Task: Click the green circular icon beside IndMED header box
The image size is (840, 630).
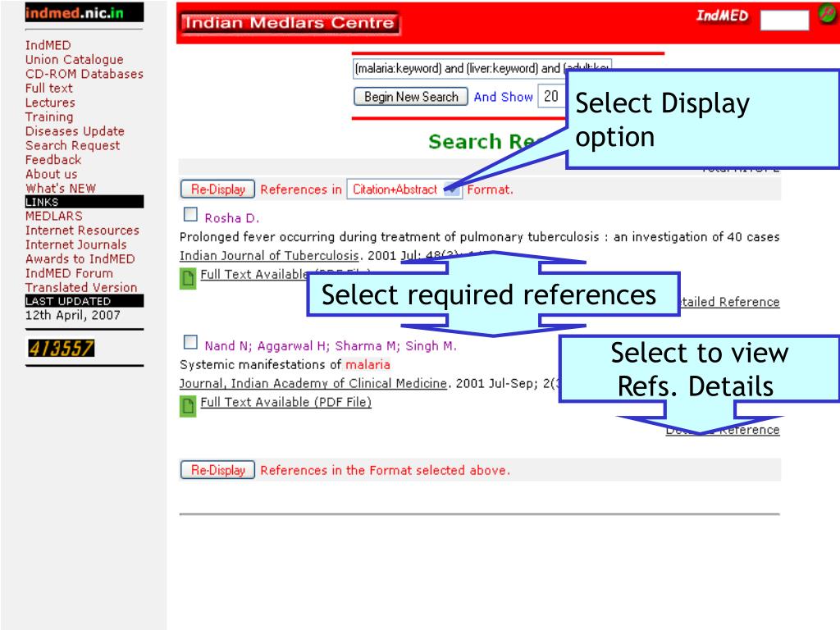Action: tap(828, 13)
